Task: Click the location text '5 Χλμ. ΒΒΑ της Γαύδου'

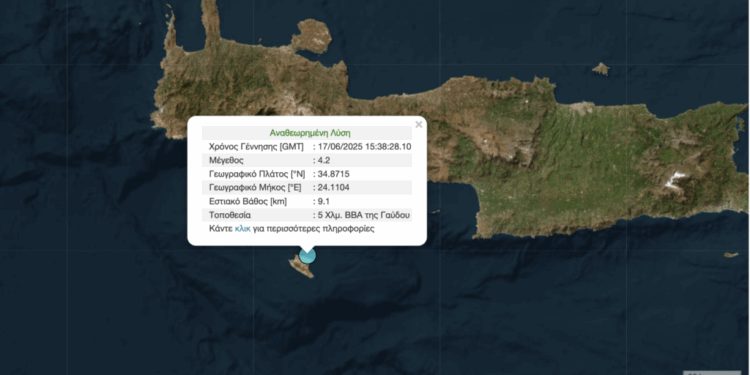Action: point(364,215)
